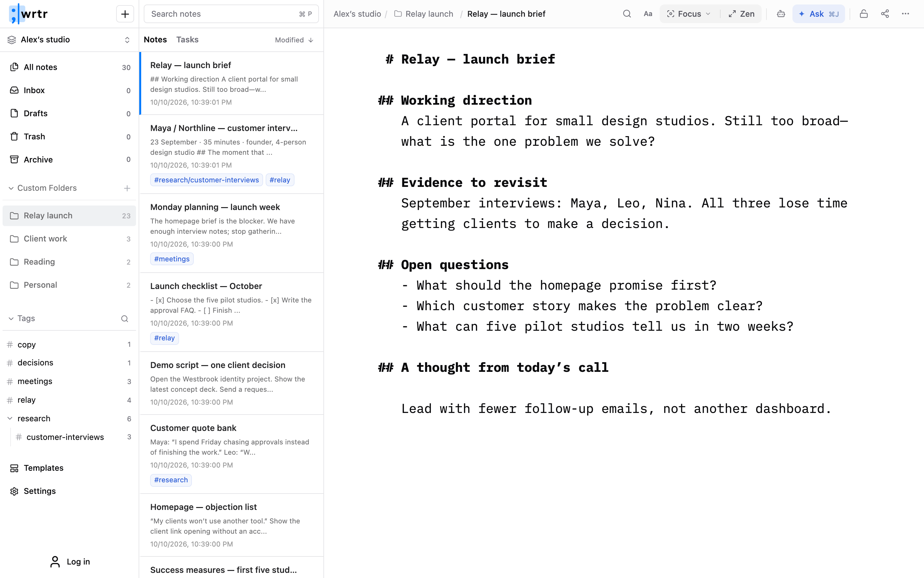Click the Open questions heading
The width and height of the screenshot is (924, 578).
pos(455,265)
